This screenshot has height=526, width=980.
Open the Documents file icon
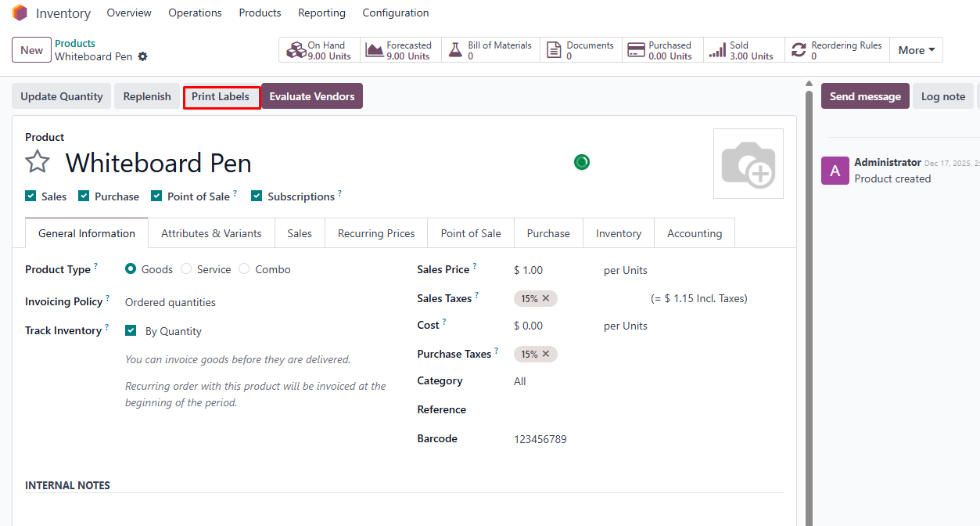(554, 50)
